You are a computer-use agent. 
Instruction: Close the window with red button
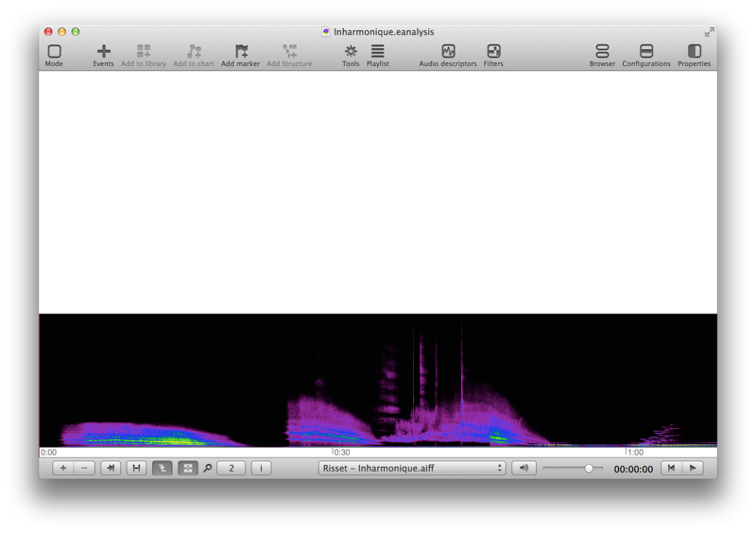tap(48, 32)
